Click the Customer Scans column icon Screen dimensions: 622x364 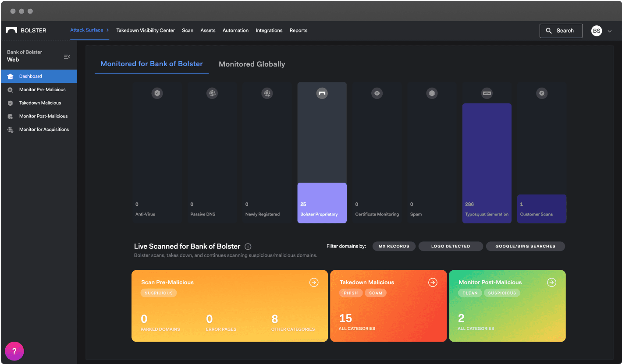(542, 93)
